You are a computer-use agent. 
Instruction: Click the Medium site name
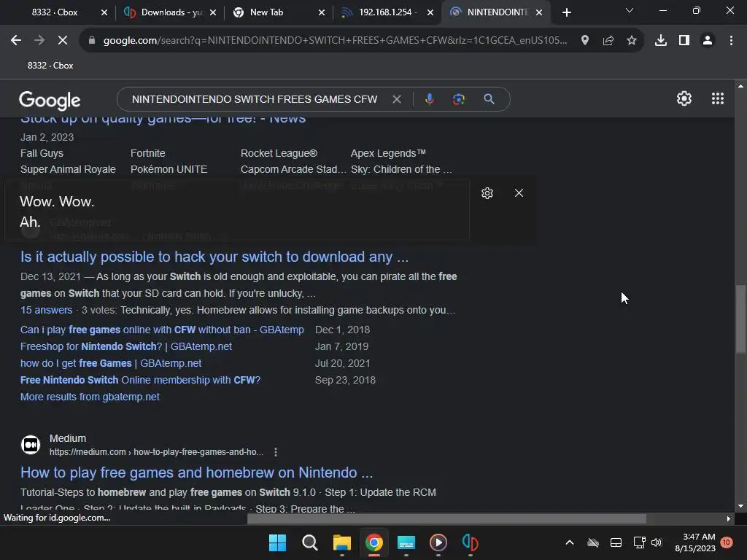68,438
